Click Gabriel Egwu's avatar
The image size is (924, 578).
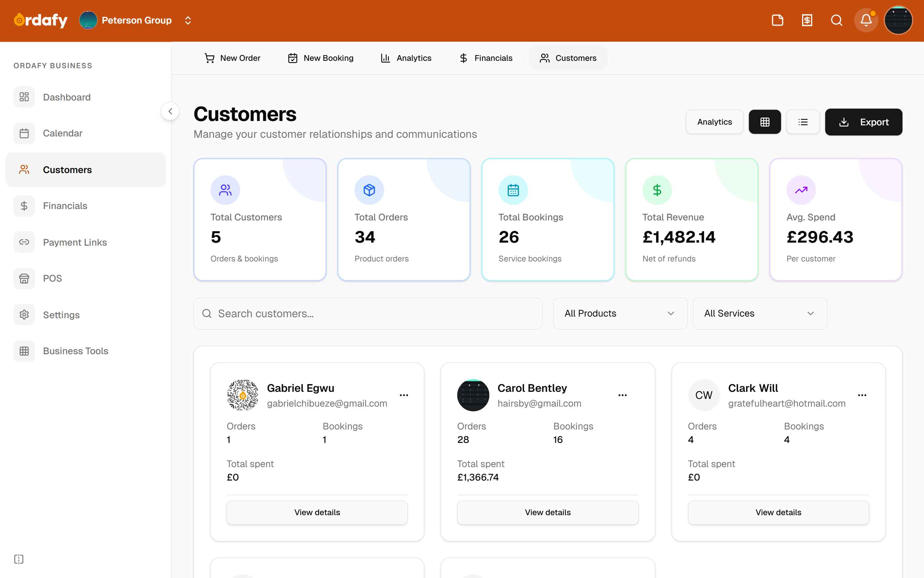point(242,395)
